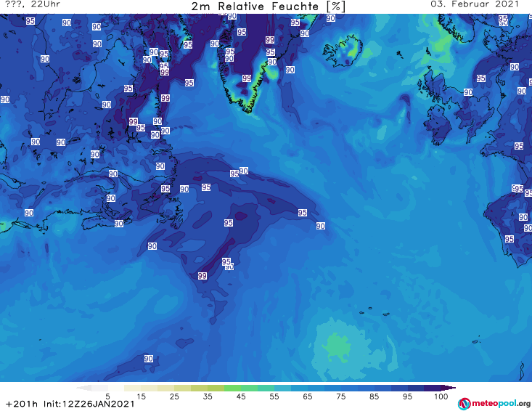
Task: Pick the olive-green swatch right of 35
Action: [x=216, y=388]
